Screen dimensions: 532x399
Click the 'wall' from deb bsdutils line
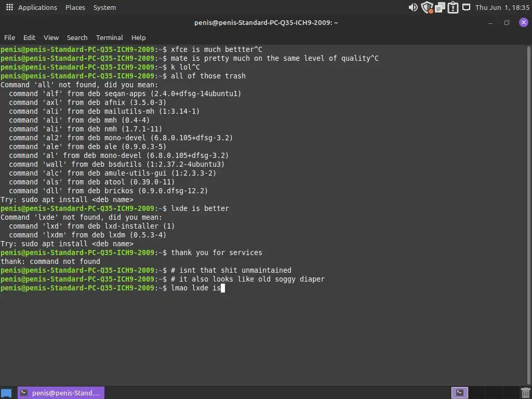pyautogui.click(x=117, y=164)
